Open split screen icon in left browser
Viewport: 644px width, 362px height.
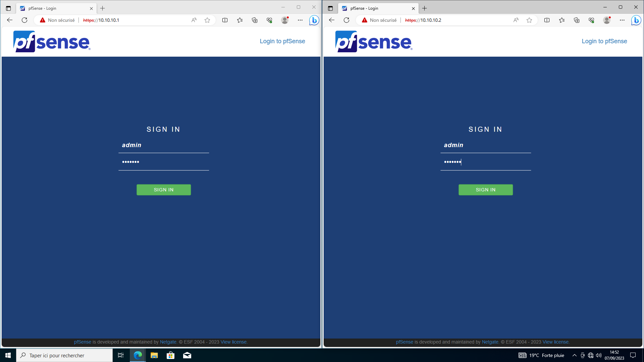click(x=225, y=20)
